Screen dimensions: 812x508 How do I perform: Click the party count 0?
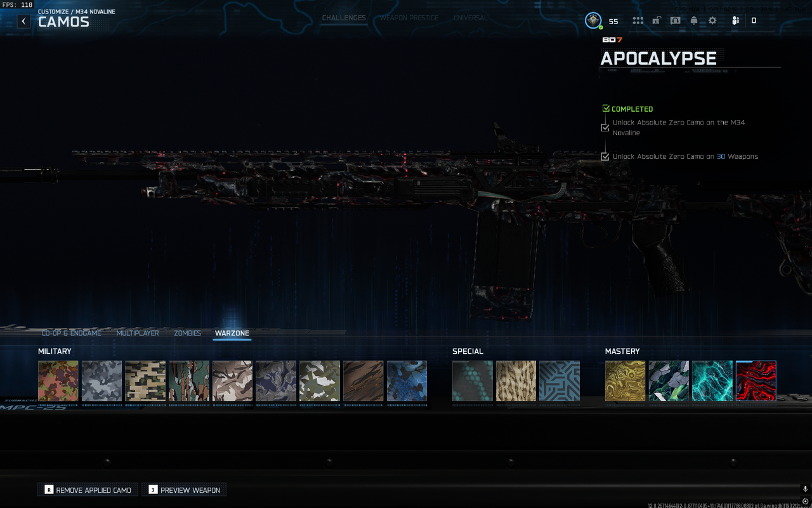(754, 20)
